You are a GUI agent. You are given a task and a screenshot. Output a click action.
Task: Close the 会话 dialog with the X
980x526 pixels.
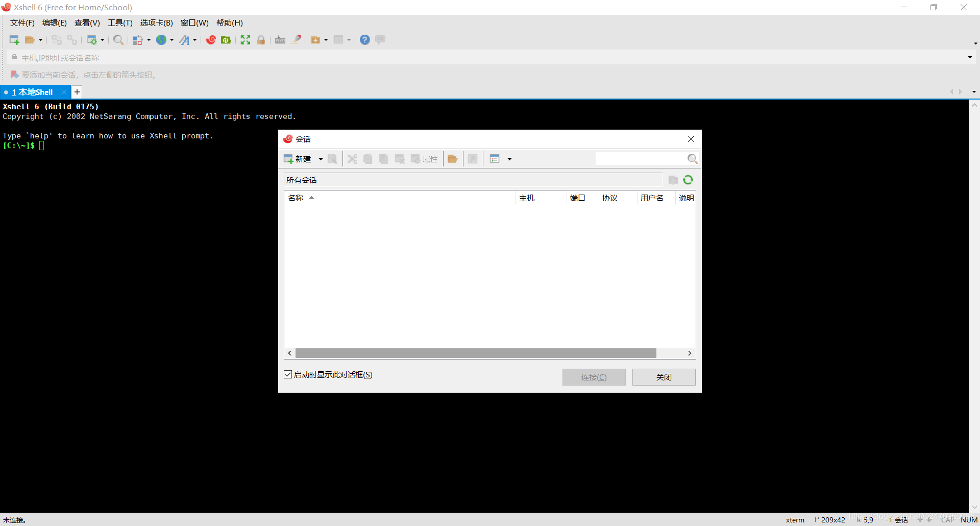691,139
